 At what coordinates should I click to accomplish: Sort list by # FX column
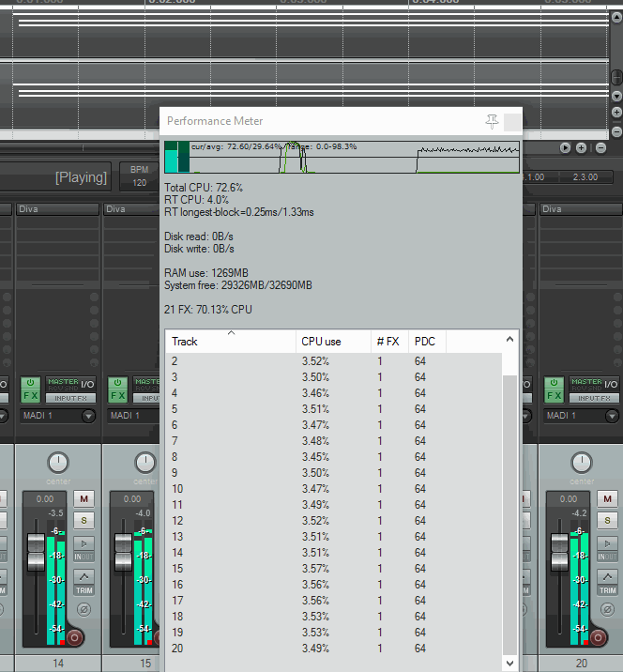[x=389, y=342]
